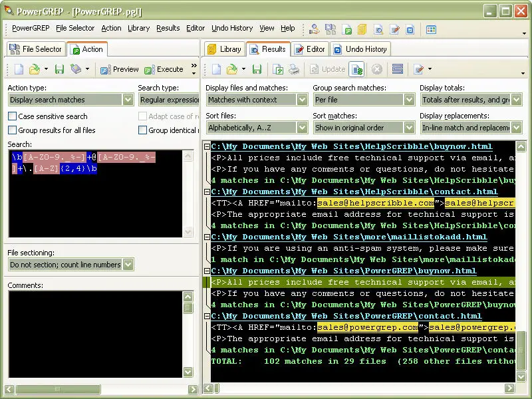Click the layout grid icon in main toolbar
532x399 pixels.
click(431, 29)
